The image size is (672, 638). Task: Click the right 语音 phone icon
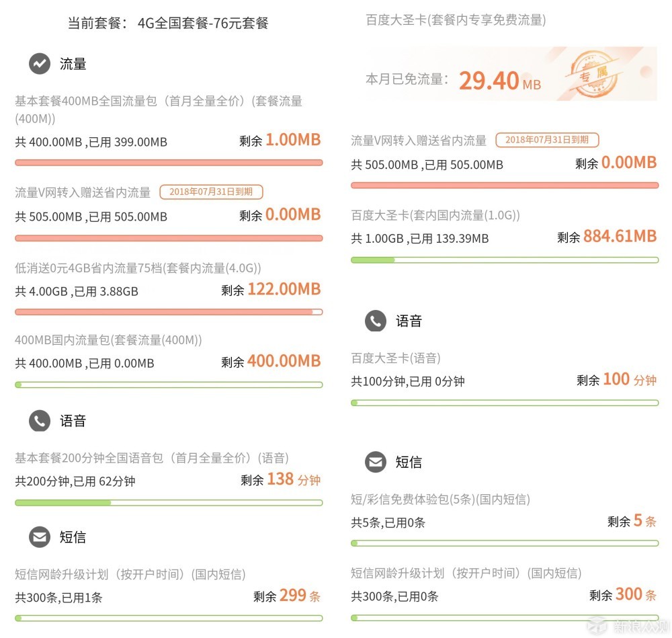376,321
